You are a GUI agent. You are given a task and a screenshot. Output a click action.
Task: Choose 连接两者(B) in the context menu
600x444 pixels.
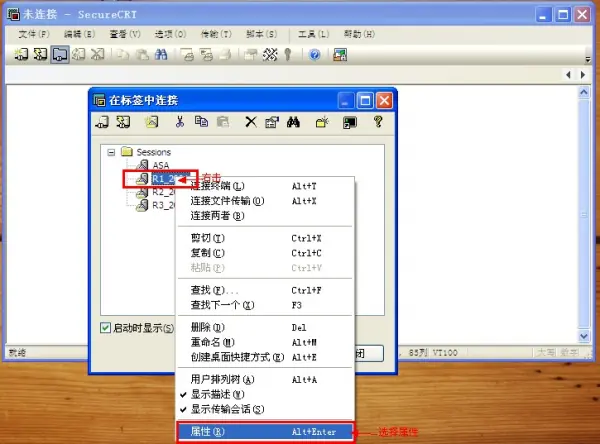(x=265, y=216)
